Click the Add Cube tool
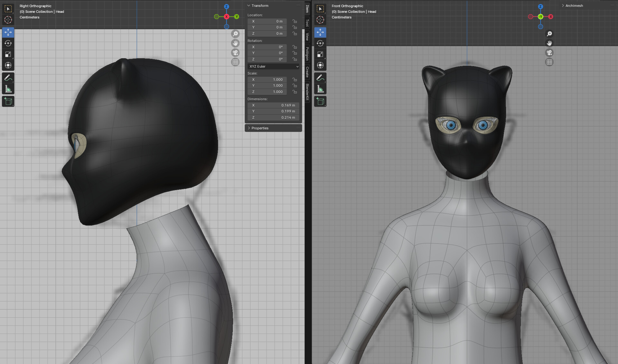Viewport: 618px width, 364px height. click(8, 101)
